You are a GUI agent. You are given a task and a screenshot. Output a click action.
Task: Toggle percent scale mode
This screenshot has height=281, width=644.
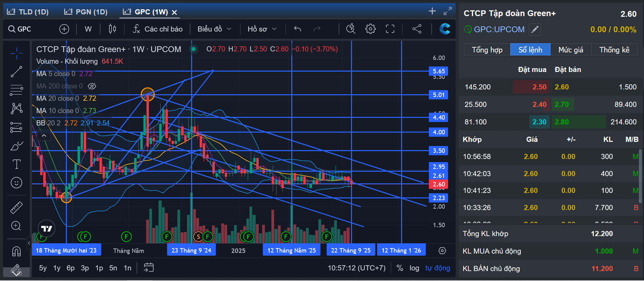(x=400, y=268)
